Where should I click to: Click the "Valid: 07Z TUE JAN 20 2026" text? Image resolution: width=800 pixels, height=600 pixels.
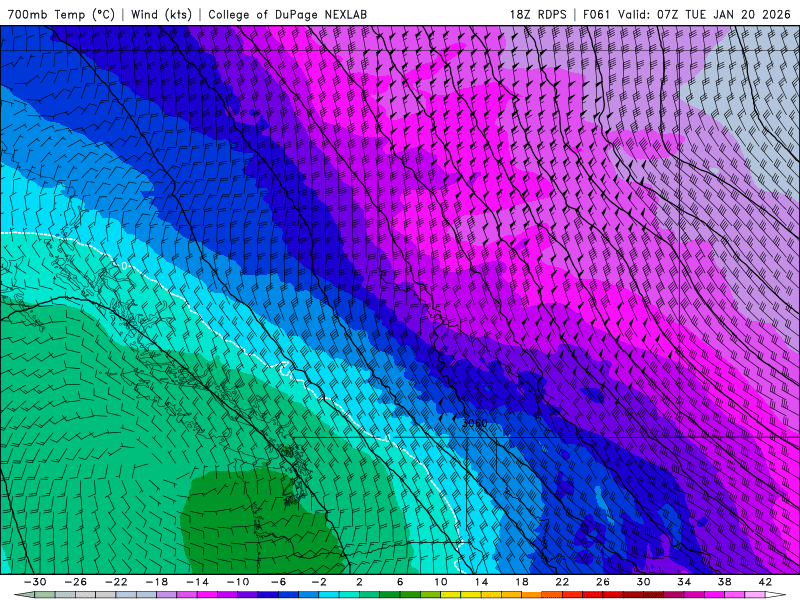704,14
